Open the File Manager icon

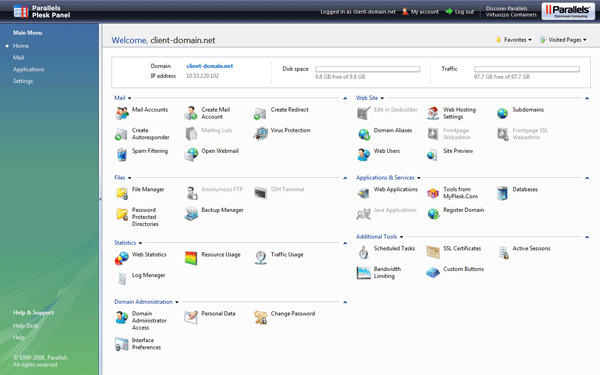(122, 193)
